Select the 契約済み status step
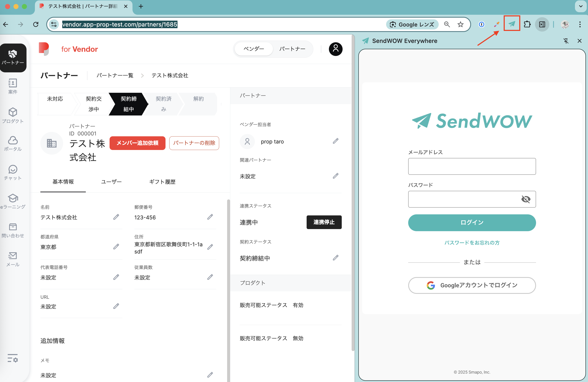The width and height of the screenshot is (588, 382). 163,104
